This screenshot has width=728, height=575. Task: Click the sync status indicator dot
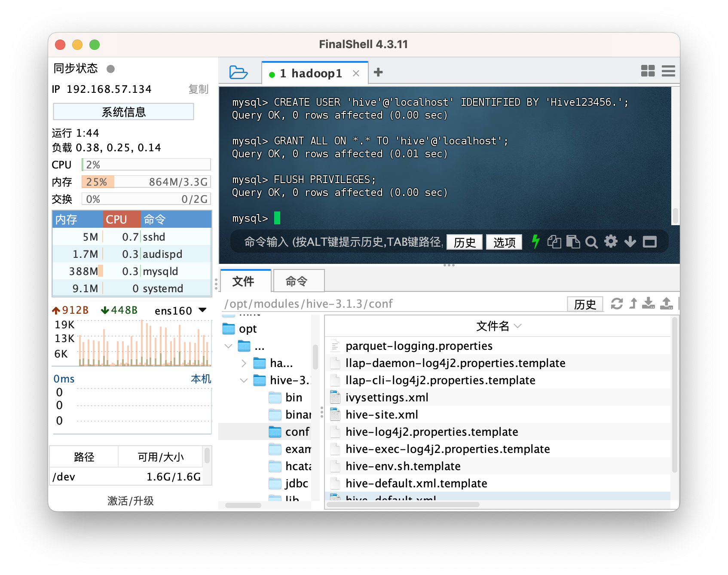click(x=110, y=69)
